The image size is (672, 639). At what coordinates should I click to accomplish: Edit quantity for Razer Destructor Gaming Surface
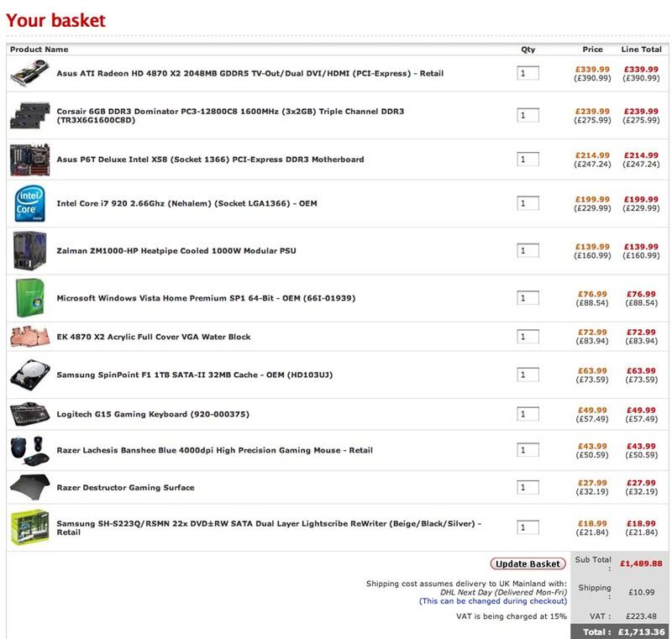[x=528, y=487]
